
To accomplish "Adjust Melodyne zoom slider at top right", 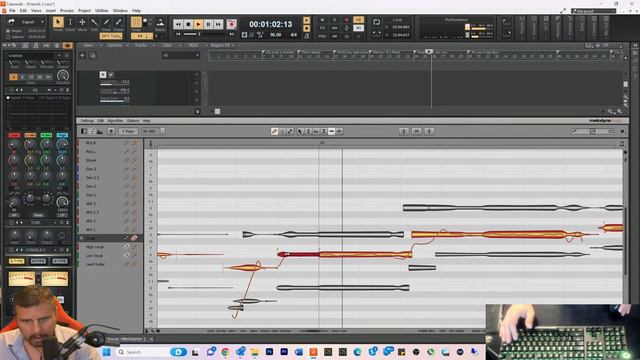I will click(592, 131).
